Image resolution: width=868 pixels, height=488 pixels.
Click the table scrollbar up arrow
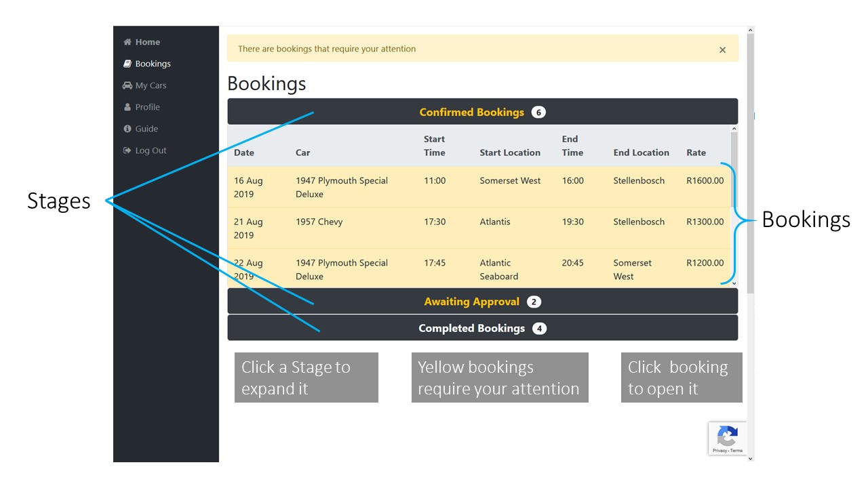[x=734, y=129]
